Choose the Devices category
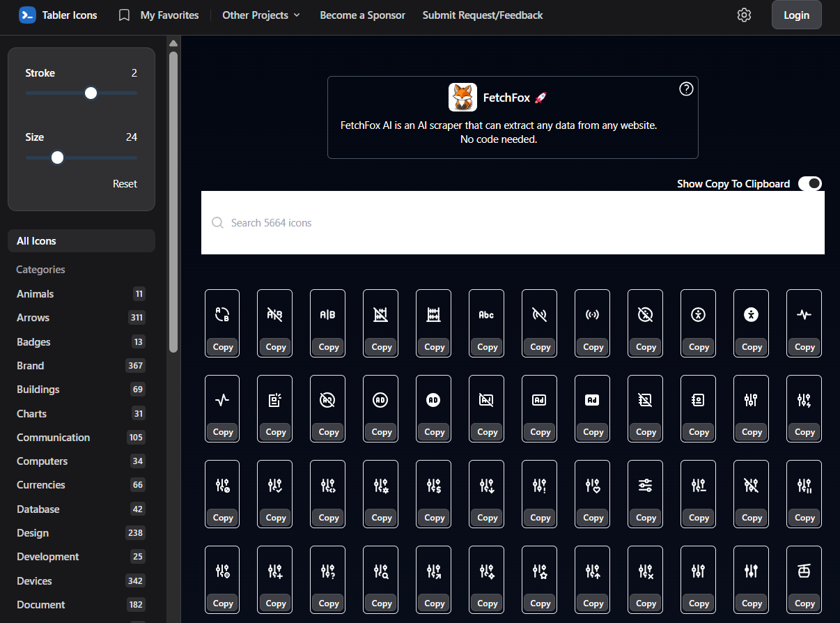840x623 pixels. coord(81,581)
